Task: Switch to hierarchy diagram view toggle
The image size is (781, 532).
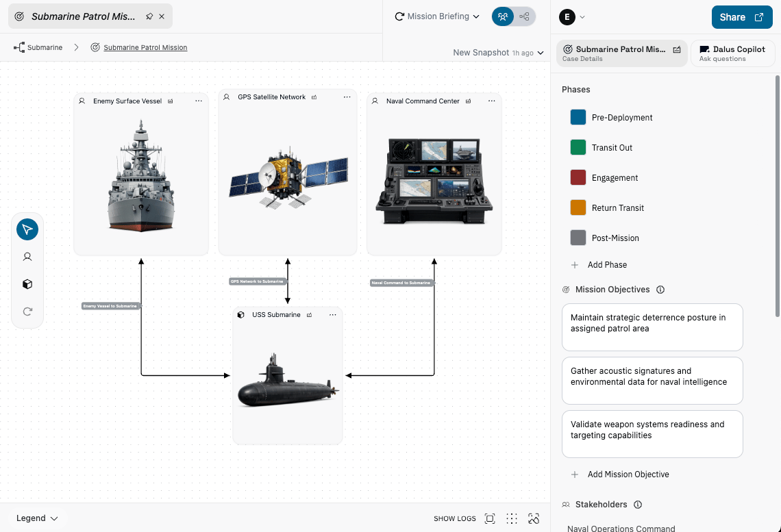Action: pos(525,16)
